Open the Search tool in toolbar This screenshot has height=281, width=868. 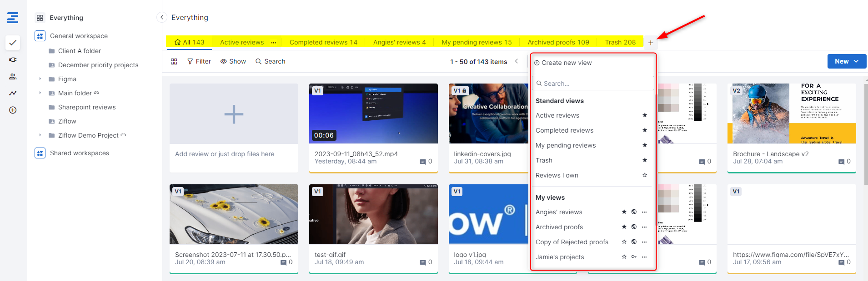pyautogui.click(x=270, y=61)
